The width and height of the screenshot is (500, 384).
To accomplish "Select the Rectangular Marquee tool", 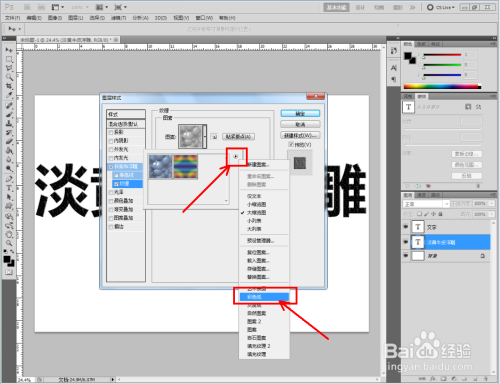I will [9, 59].
